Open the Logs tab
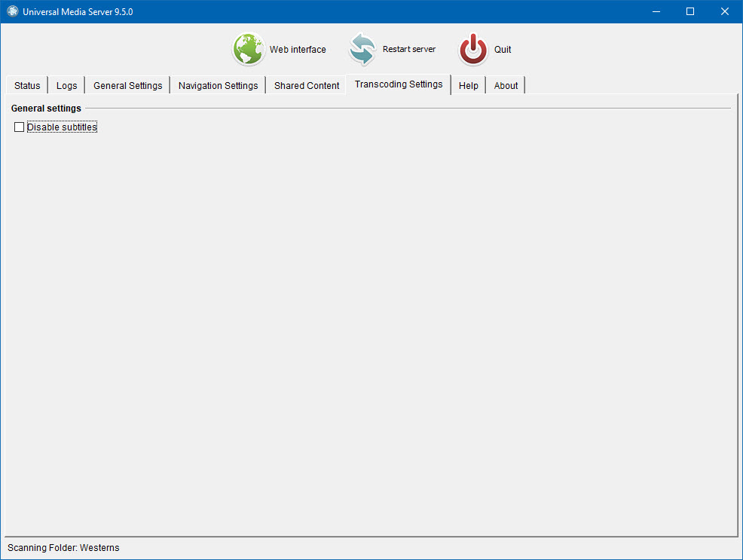Screen dimensions: 743x560 pyautogui.click(x=66, y=85)
